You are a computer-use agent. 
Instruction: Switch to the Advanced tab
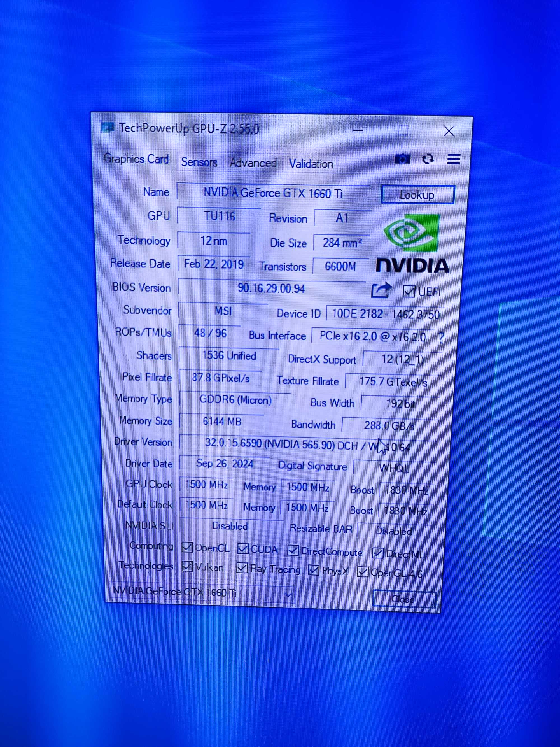[x=253, y=164]
